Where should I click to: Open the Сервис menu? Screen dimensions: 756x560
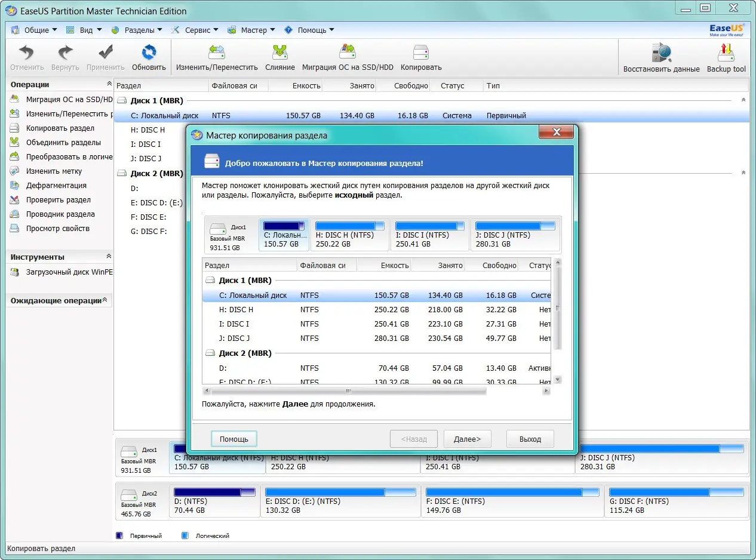(x=198, y=30)
